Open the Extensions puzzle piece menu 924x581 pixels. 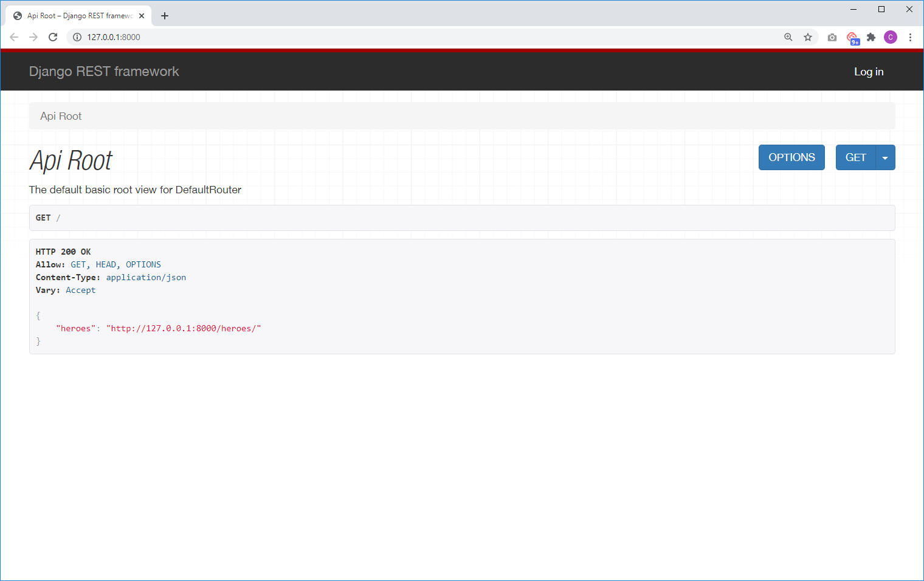(x=871, y=37)
